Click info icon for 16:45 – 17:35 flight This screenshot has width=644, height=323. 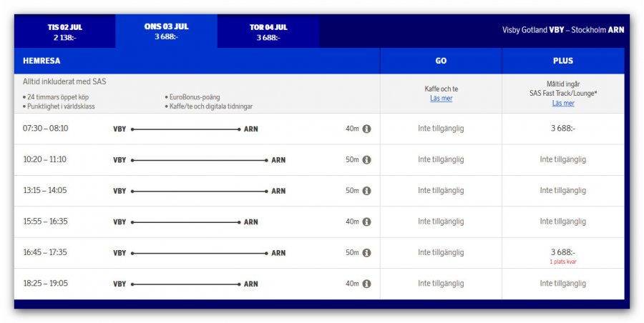click(x=366, y=253)
